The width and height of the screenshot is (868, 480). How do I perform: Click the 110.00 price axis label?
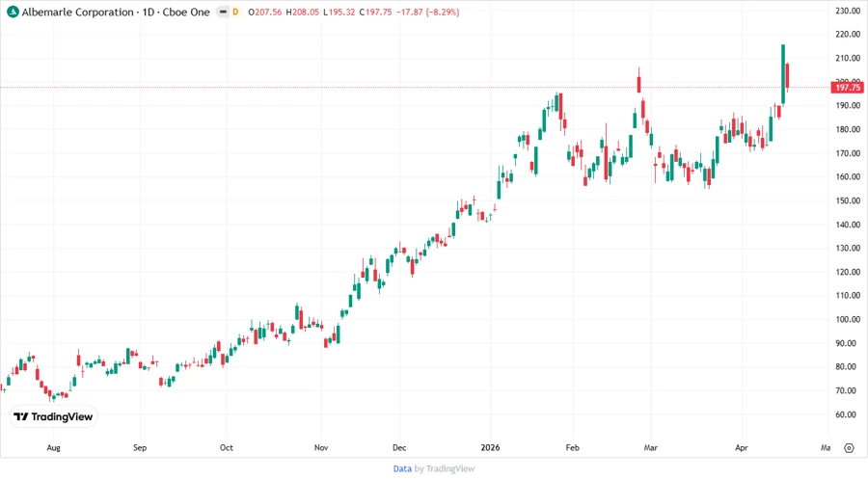[x=848, y=296]
